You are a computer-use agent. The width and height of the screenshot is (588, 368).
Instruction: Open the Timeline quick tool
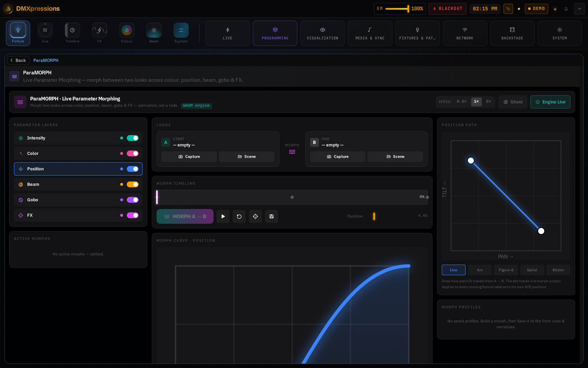72,33
